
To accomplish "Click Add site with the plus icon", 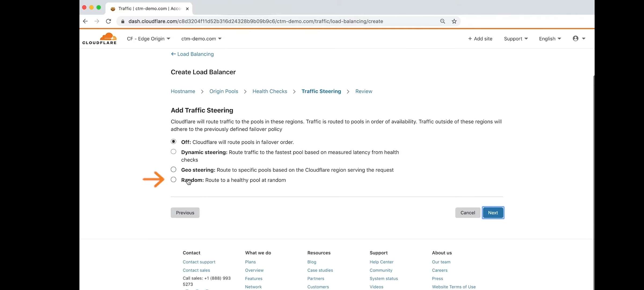I will (x=480, y=39).
